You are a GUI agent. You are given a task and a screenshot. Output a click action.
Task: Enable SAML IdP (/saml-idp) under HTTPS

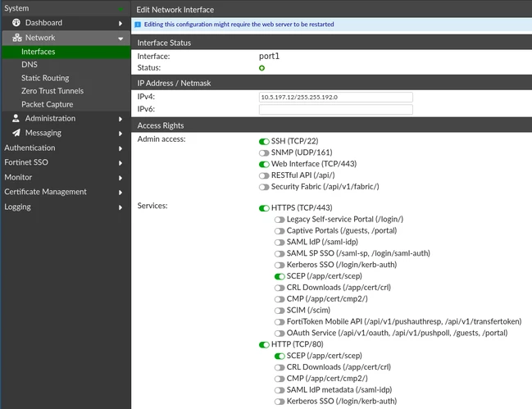280,243
